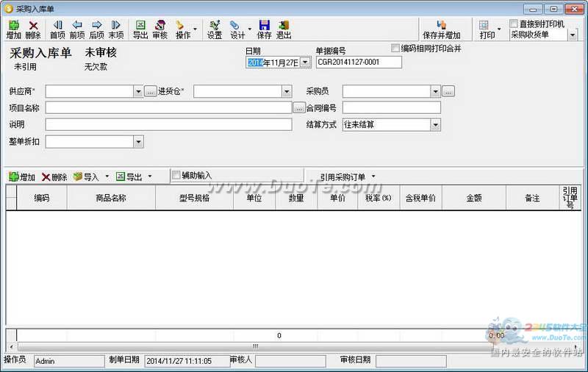Expand 导入 dropdown arrow in grid toolbar
This screenshot has height=372, width=588.
coord(107,176)
